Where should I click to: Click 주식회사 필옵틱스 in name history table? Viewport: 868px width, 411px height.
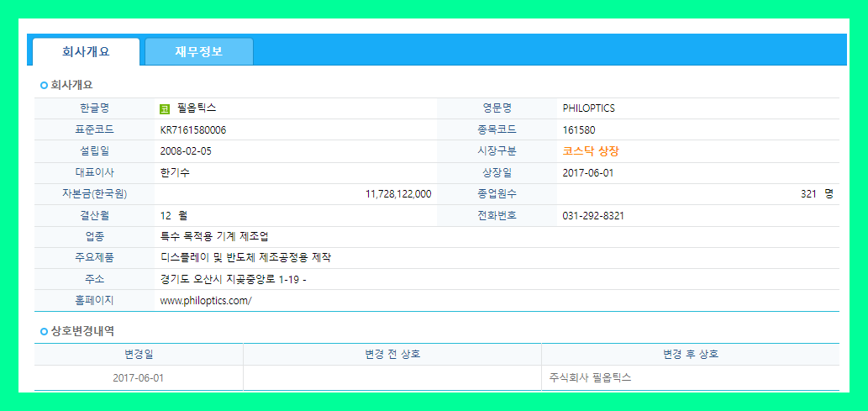(591, 378)
